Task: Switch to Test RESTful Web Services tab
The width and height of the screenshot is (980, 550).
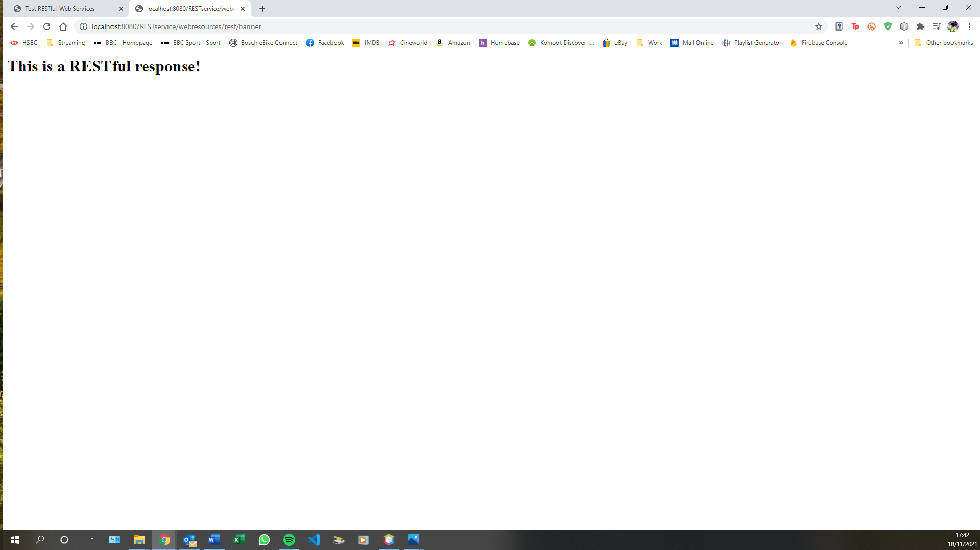Action: click(66, 9)
